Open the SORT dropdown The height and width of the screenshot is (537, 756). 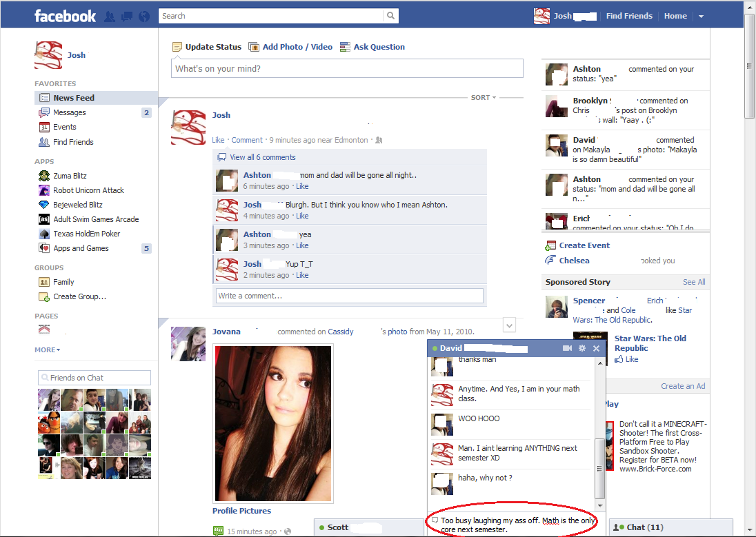pyautogui.click(x=484, y=97)
